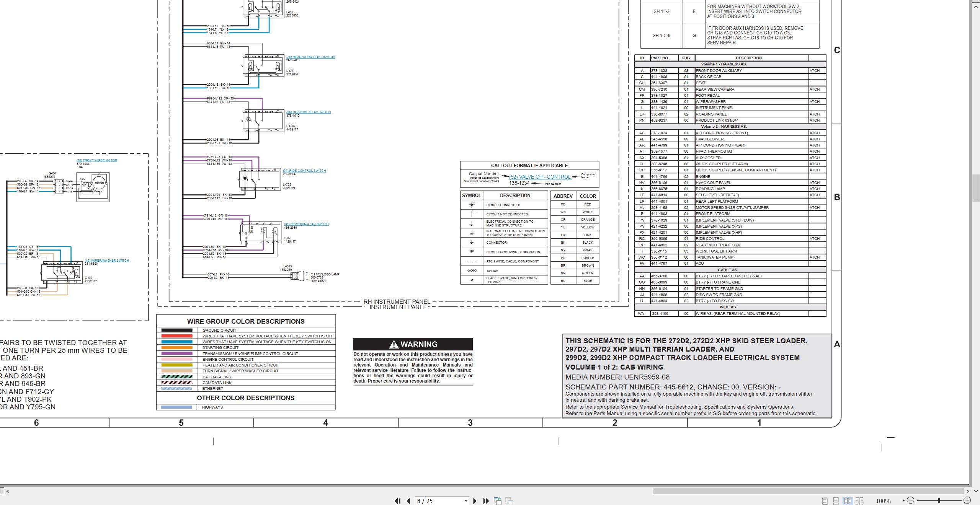Click 'WIRE GROUP COLOR DESCRIPTIONS' heading
Viewport: 980px width, 505px height.
246,321
